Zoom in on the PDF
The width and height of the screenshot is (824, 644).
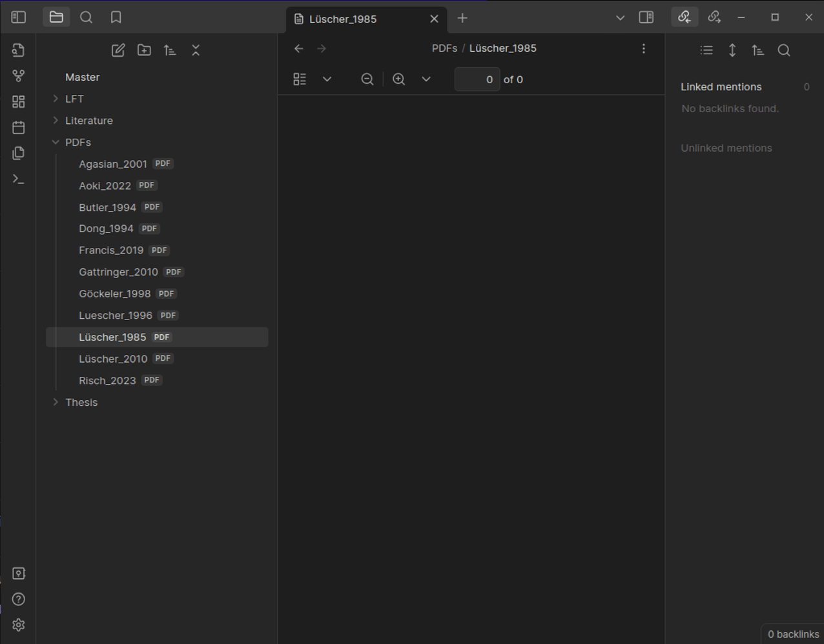[398, 79]
